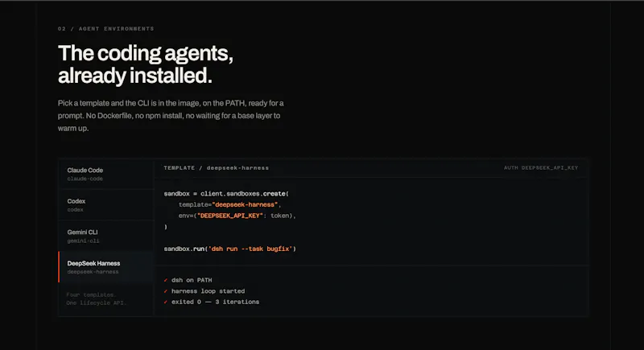Click the 'sandbox = client.sandboxes.create(' code line
The height and width of the screenshot is (350, 644).
pos(226,193)
